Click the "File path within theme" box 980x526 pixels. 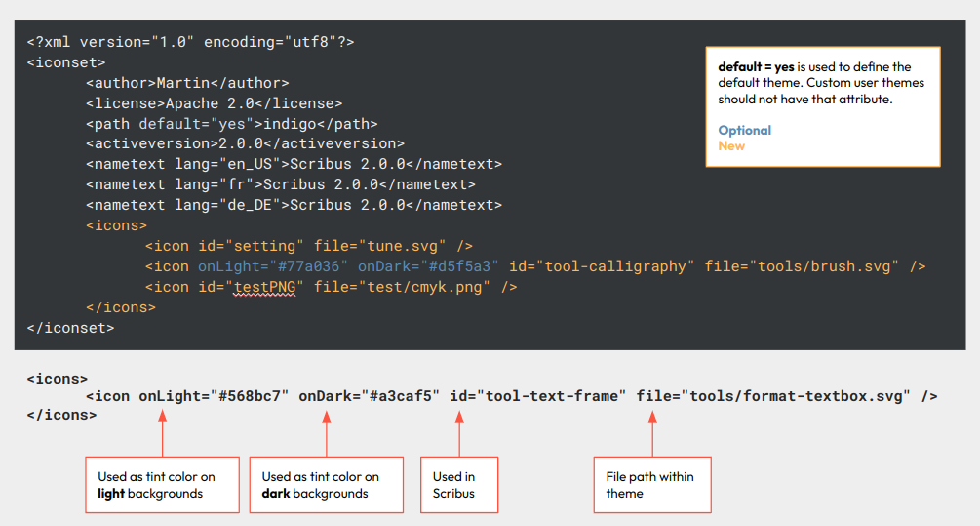tap(652, 485)
